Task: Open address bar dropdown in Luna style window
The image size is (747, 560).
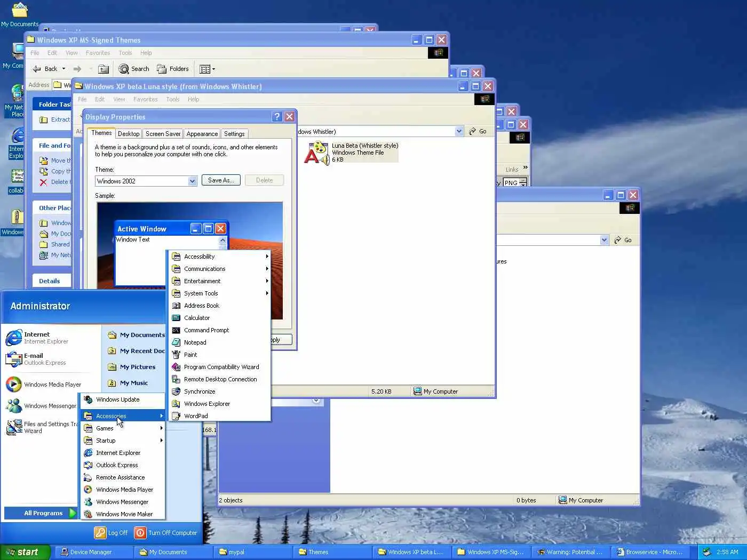Action: tap(459, 131)
